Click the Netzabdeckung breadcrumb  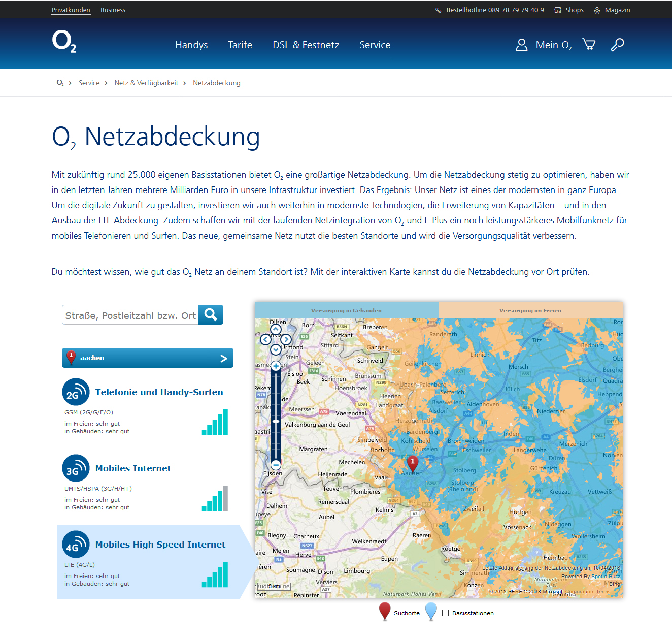(x=217, y=83)
